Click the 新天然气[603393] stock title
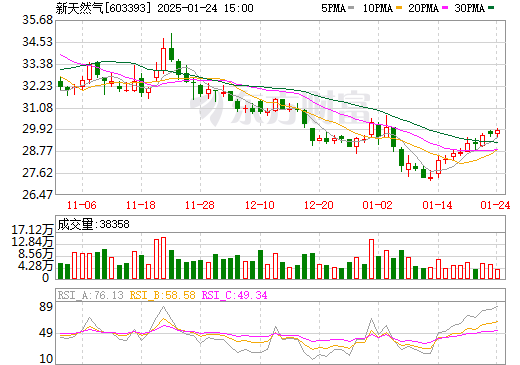The image size is (520, 365). (x=103, y=8)
